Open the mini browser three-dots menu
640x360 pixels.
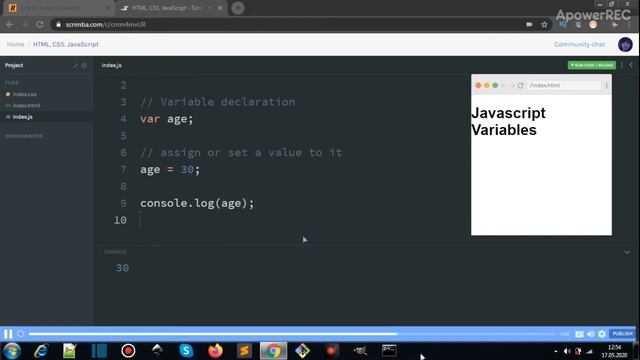point(606,85)
